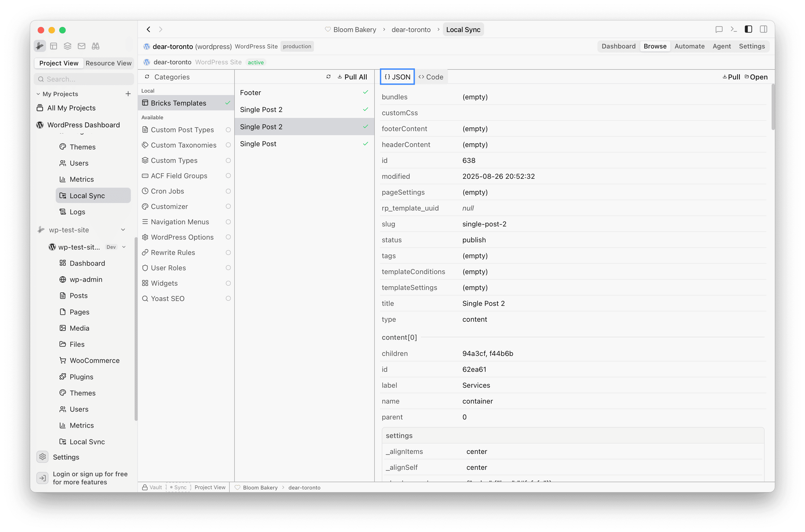Switch to the Agent tab

(722, 46)
